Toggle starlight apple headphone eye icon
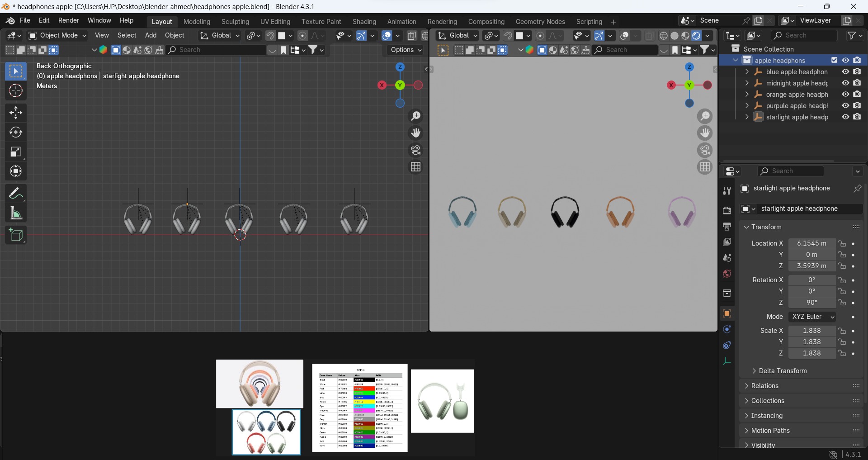The image size is (868, 460). click(x=845, y=117)
